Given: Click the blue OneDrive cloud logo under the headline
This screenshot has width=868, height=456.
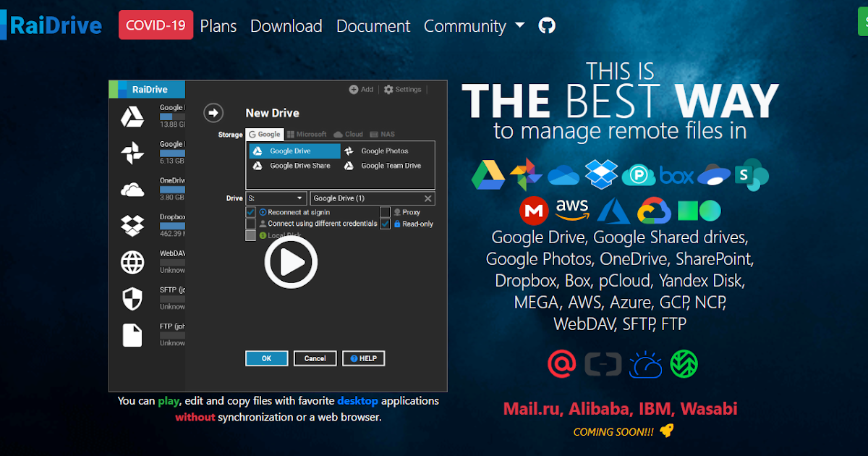Looking at the screenshot, I should point(563,175).
